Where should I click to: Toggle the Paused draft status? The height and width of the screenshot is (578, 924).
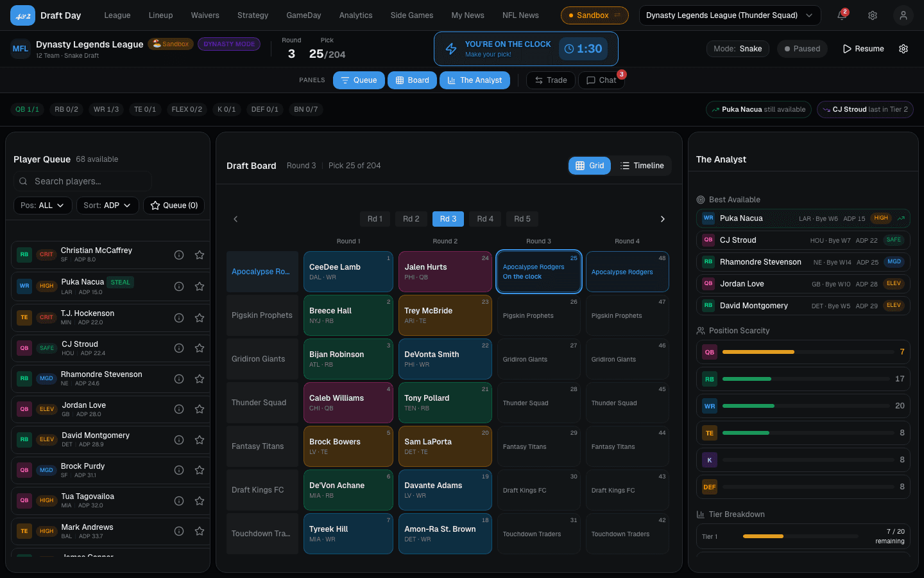click(x=802, y=49)
